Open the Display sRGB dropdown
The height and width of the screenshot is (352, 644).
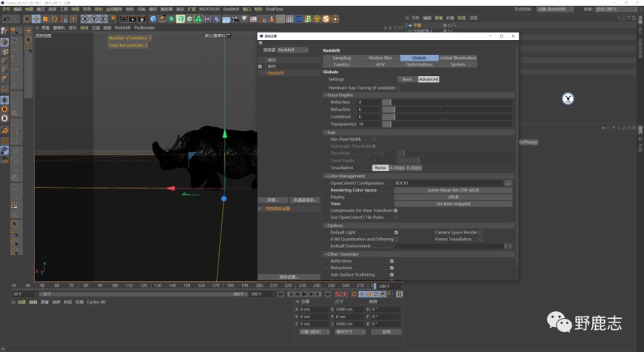click(x=453, y=197)
